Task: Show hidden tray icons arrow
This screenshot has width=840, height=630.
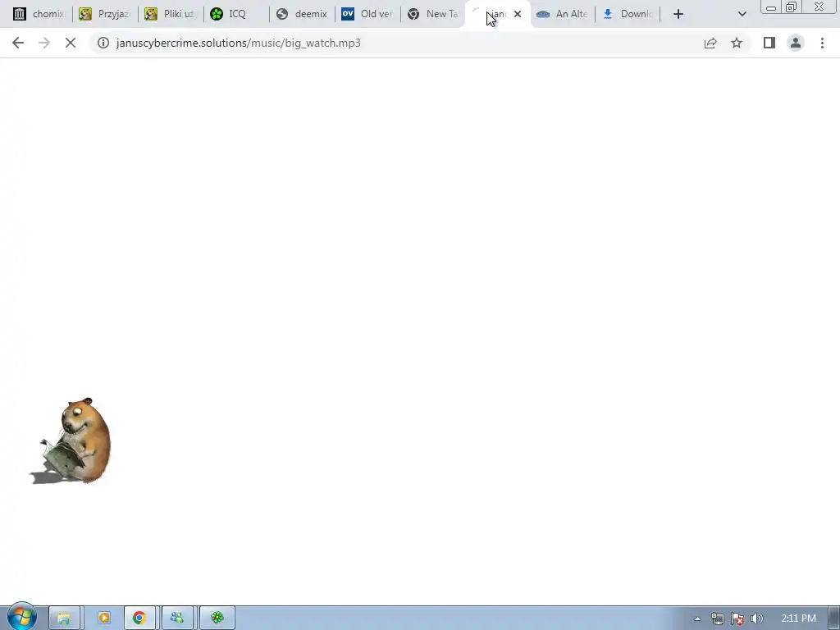Action: click(x=697, y=619)
